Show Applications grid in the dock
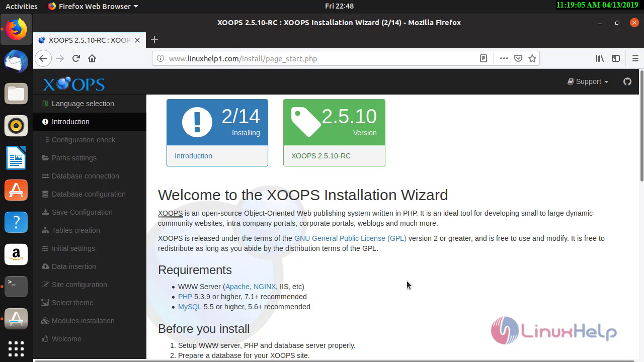The height and width of the screenshot is (362, 644). pos(16,348)
